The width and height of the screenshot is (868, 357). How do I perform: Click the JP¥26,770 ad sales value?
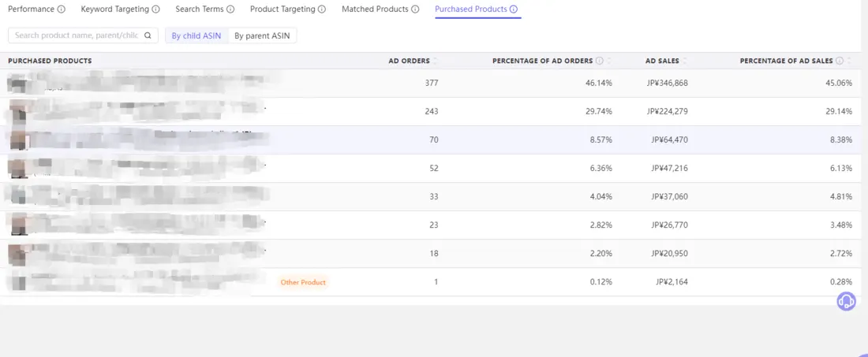click(669, 225)
